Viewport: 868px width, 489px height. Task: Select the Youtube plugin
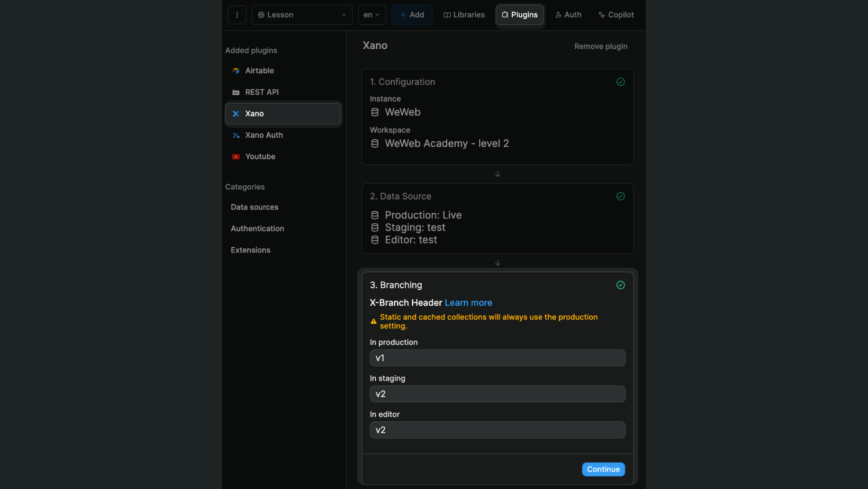tap(260, 156)
